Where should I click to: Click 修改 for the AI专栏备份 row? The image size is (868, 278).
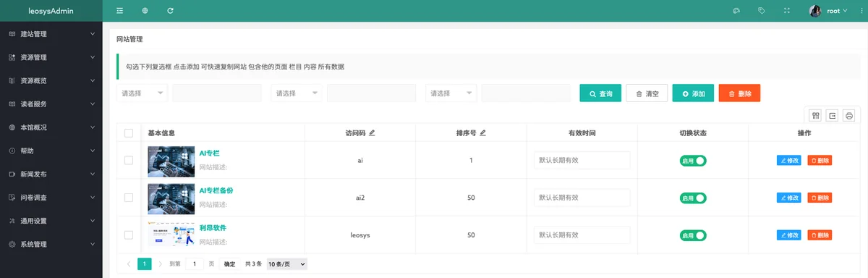[x=788, y=198]
